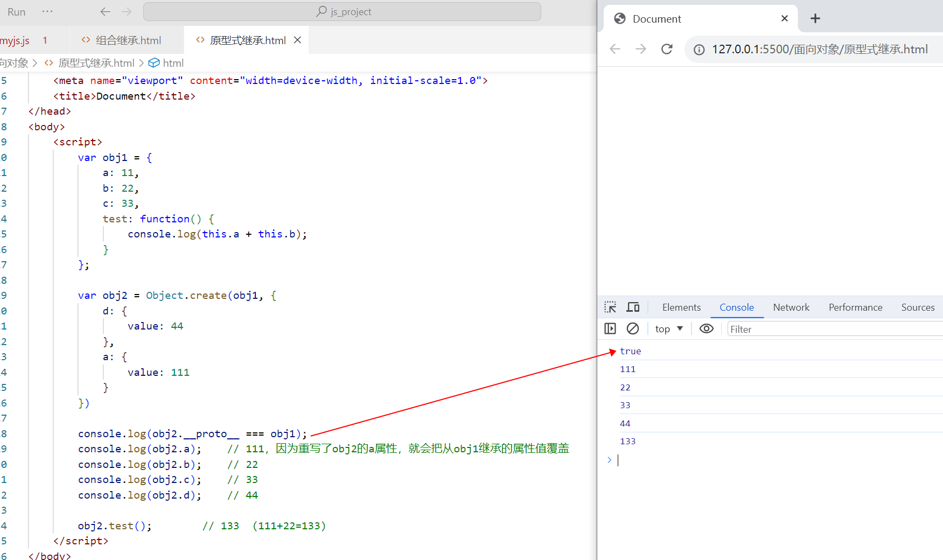Open the Network DevTools tab
943x560 pixels.
791,307
